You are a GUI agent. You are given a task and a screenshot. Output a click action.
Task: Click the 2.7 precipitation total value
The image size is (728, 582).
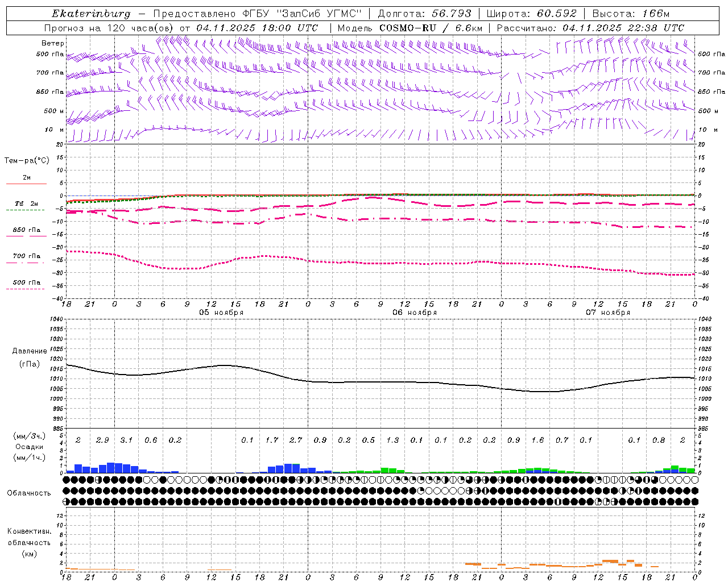point(296,440)
